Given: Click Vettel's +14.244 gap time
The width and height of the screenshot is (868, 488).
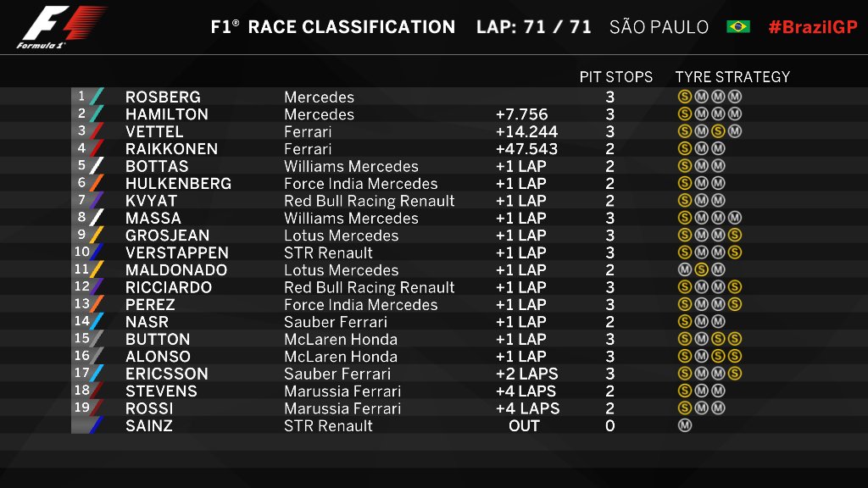Looking at the screenshot, I should [526, 132].
